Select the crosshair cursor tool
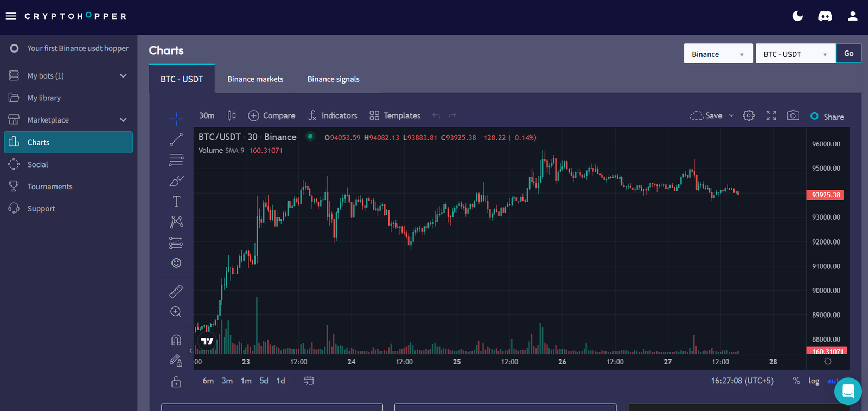Image resolution: width=868 pixels, height=411 pixels. pyautogui.click(x=176, y=118)
